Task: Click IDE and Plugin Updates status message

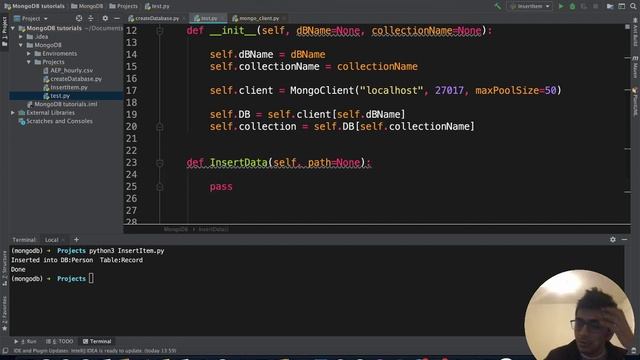Action: (95, 351)
